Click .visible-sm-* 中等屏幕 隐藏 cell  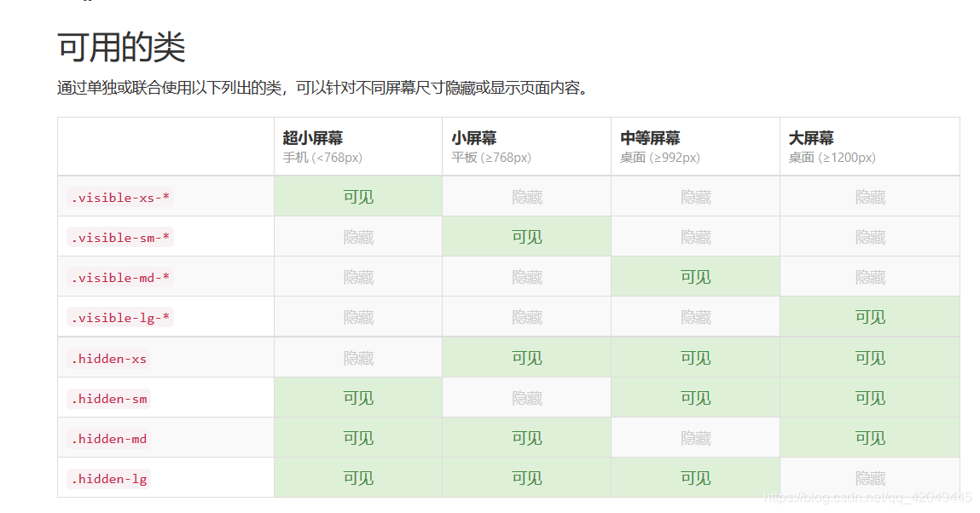(x=696, y=237)
